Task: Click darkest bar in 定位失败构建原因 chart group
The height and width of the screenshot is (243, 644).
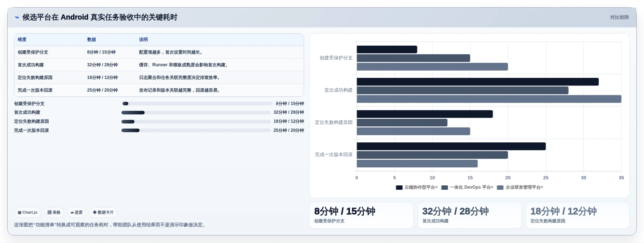Action: 425,114
